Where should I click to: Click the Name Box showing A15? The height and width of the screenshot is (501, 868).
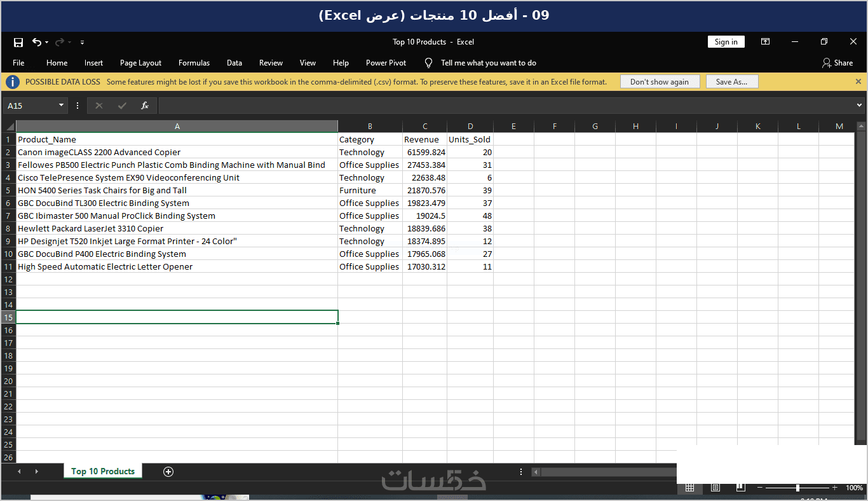(31, 106)
